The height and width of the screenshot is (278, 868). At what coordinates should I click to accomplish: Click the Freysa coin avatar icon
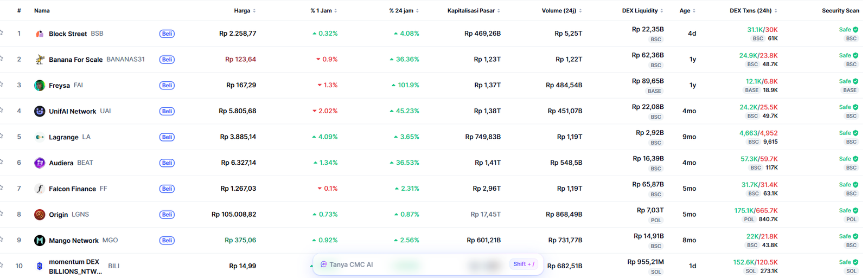[40, 85]
